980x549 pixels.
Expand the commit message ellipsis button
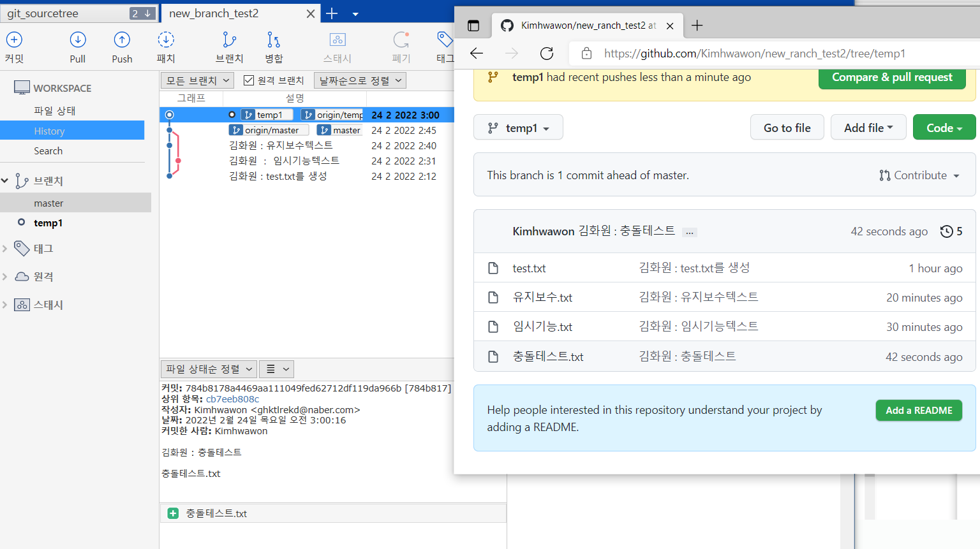click(x=689, y=233)
